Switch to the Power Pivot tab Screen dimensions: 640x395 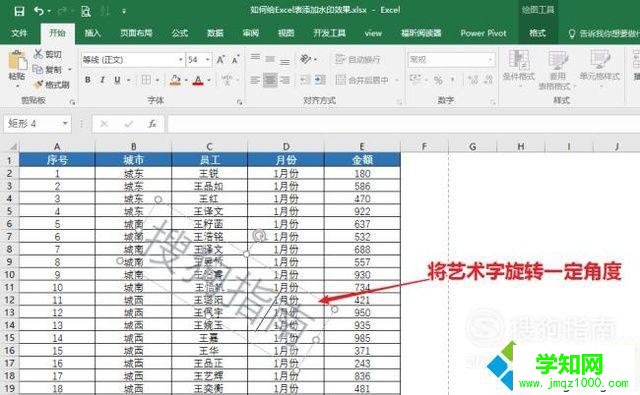[483, 33]
